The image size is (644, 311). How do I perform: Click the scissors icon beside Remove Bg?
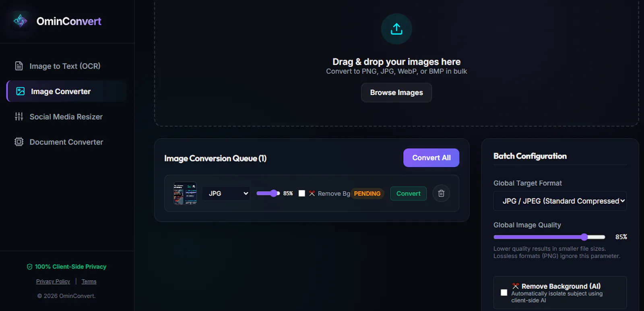click(312, 193)
